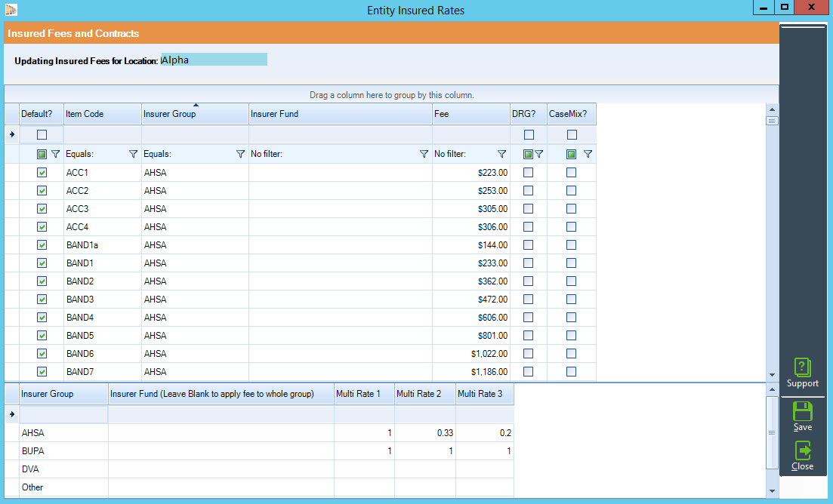Enable CaseMix for BAND5 row
This screenshot has width=833, height=504.
[x=571, y=335]
